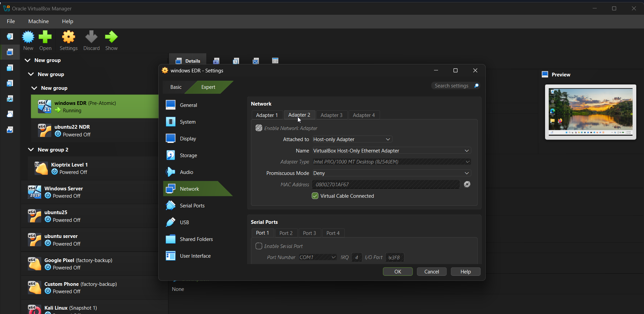Uncheck Virtual Cable Connected
The image size is (644, 314).
click(315, 196)
